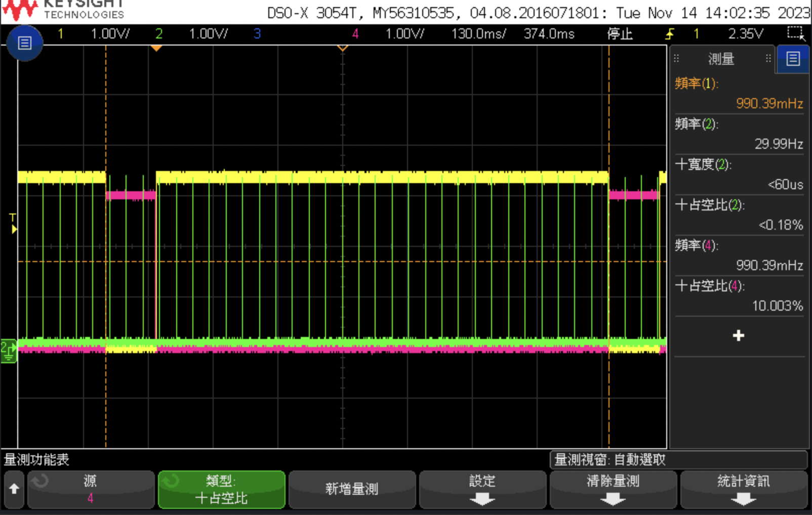Click the sidebar list icon beside 測量

[x=793, y=59]
